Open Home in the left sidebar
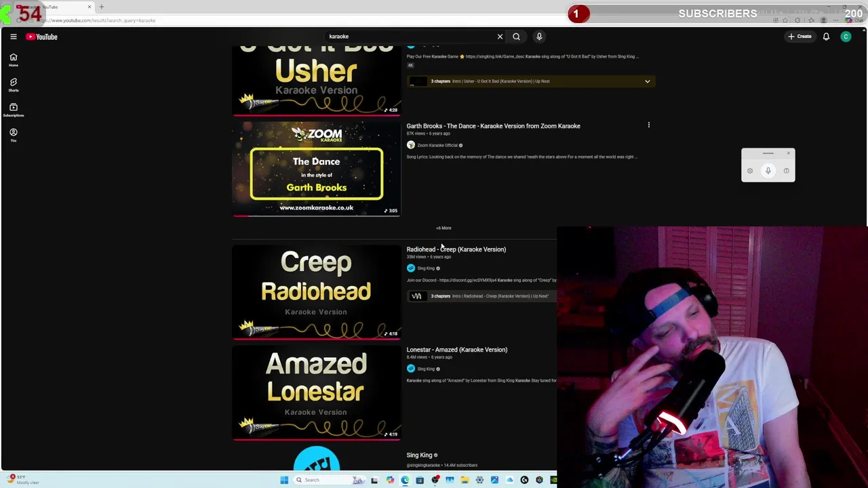 (13, 60)
